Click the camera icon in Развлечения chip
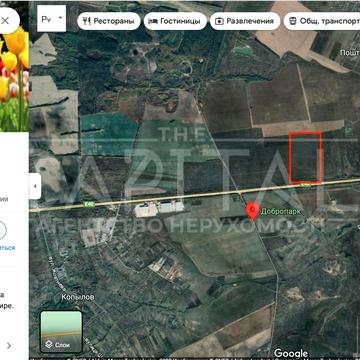 pyautogui.click(x=219, y=21)
